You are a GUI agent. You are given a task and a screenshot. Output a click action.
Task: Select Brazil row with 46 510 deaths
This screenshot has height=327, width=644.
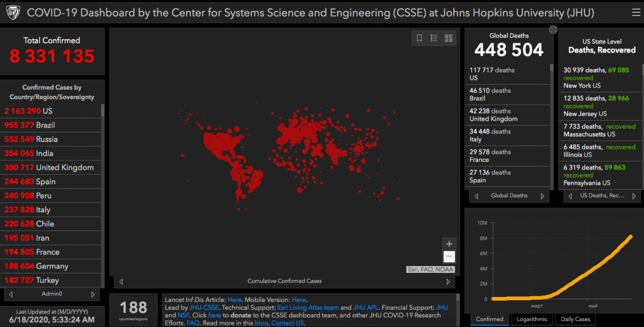(x=507, y=94)
